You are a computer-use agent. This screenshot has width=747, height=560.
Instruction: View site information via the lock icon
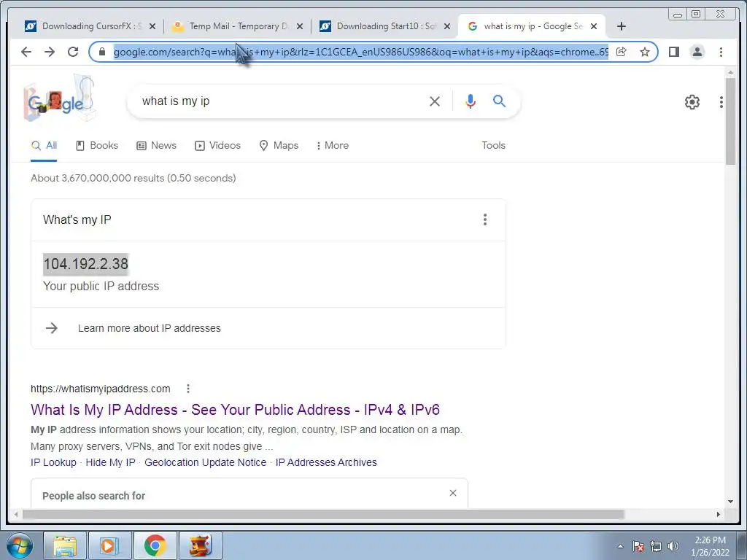coord(101,52)
